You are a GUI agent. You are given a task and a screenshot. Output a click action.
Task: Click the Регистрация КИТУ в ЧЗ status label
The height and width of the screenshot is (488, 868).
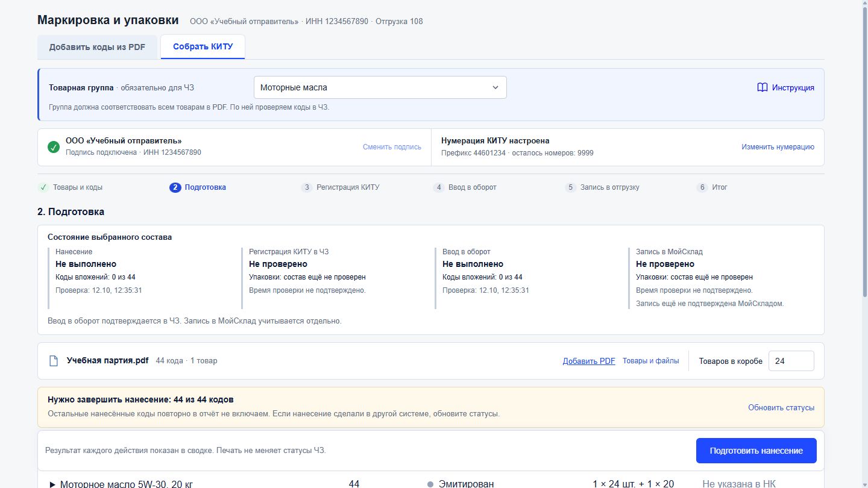pos(289,252)
